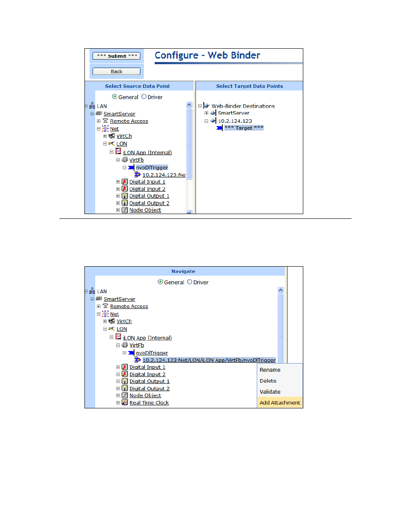
Task: Select General radio in Navigate panel
Action: [160, 282]
